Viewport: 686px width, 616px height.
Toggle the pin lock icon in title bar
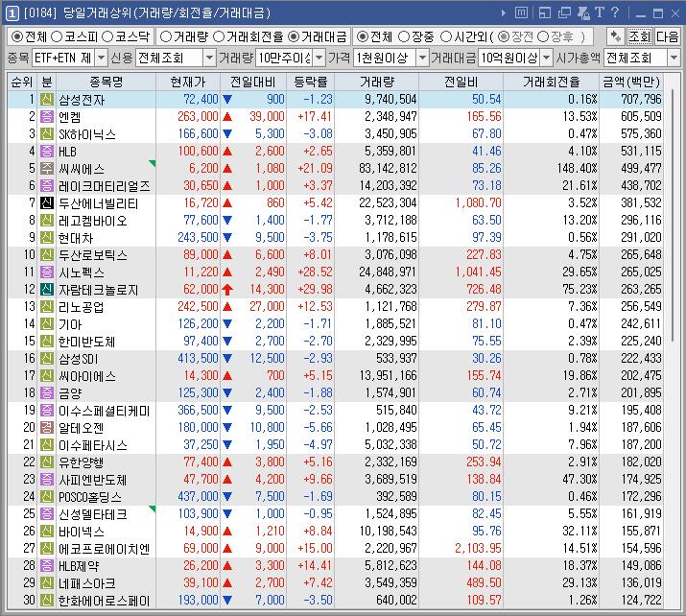pos(583,13)
